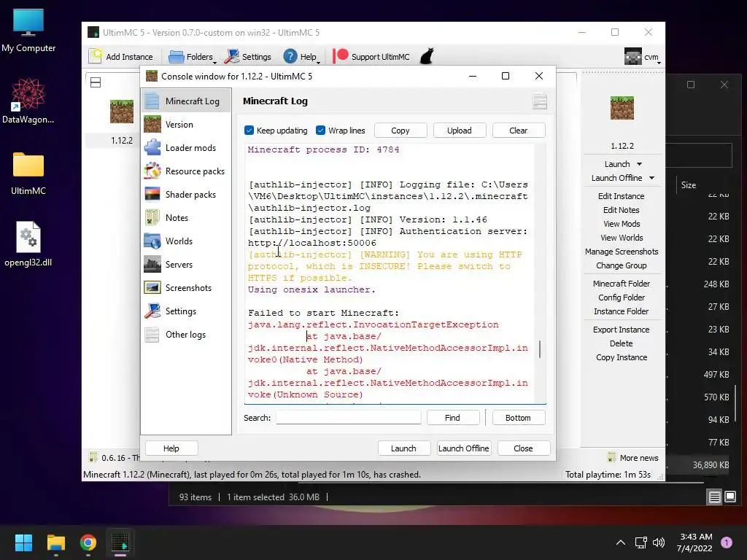Open the Shader packs page
Screen dimensions: 747x560
coord(186,194)
